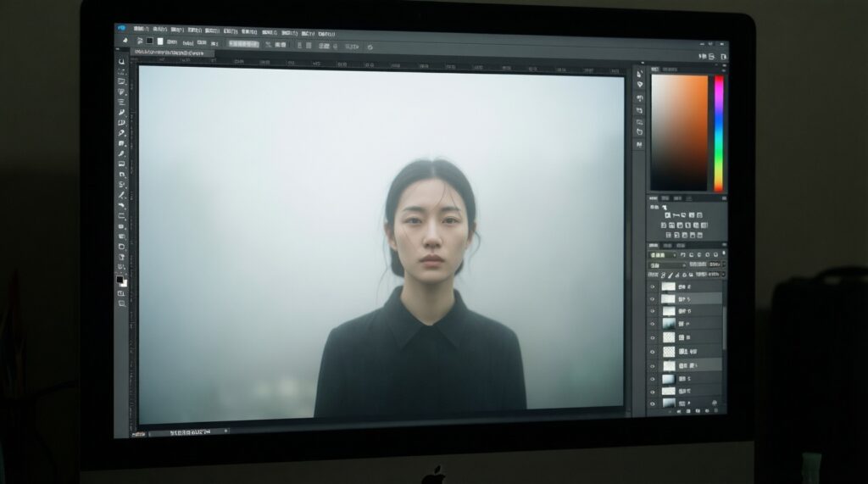The height and width of the screenshot is (484, 868).
Task: Click the bottom-most icon in left toolbar
Action: pos(121,303)
